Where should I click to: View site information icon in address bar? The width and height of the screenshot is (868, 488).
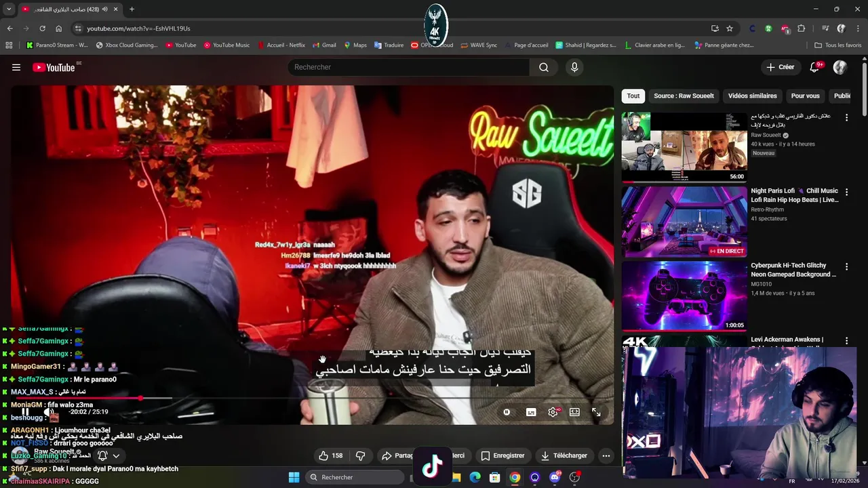pos(78,28)
